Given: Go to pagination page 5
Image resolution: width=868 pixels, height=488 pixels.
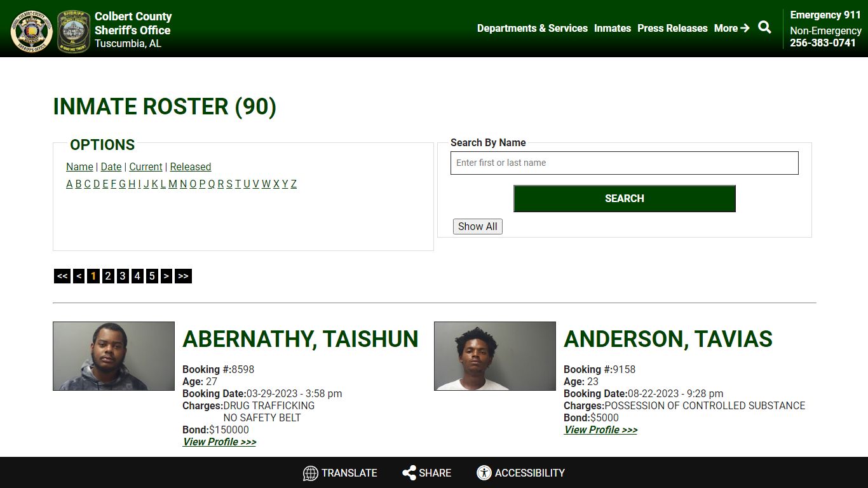Looking at the screenshot, I should point(152,276).
